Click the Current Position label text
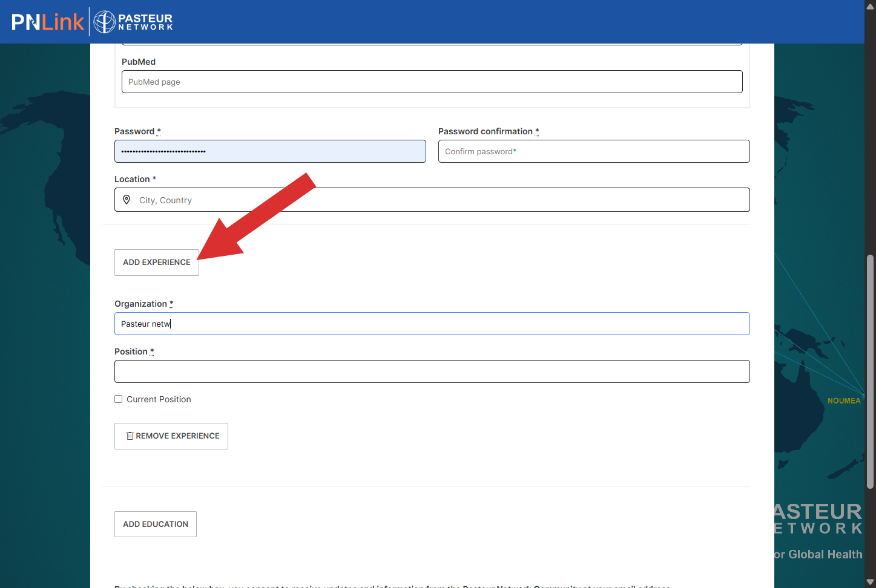 tap(159, 399)
